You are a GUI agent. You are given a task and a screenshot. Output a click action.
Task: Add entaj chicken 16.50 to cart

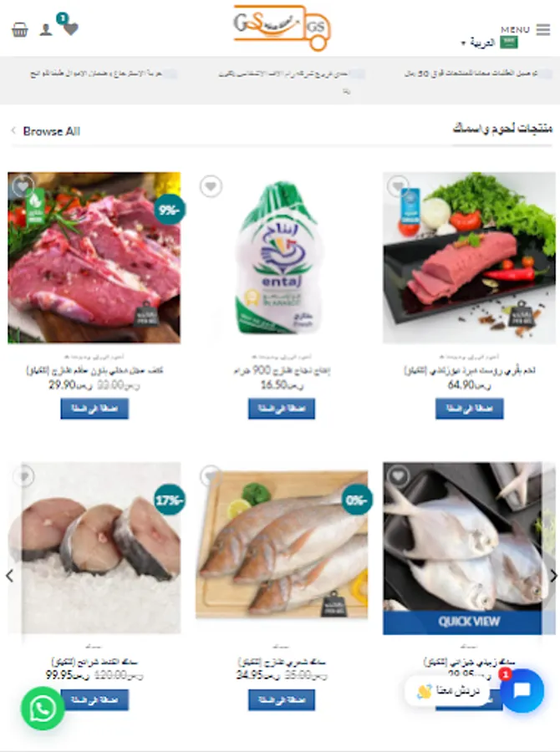coord(282,409)
